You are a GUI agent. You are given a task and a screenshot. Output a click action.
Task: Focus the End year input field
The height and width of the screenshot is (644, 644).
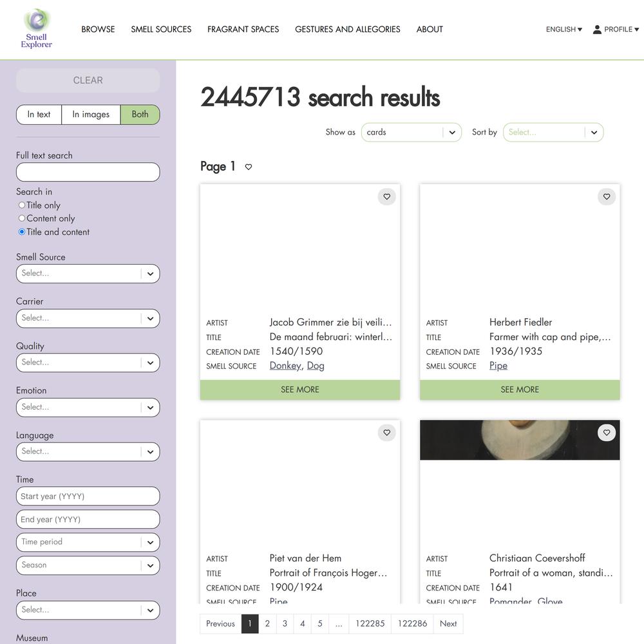(88, 519)
